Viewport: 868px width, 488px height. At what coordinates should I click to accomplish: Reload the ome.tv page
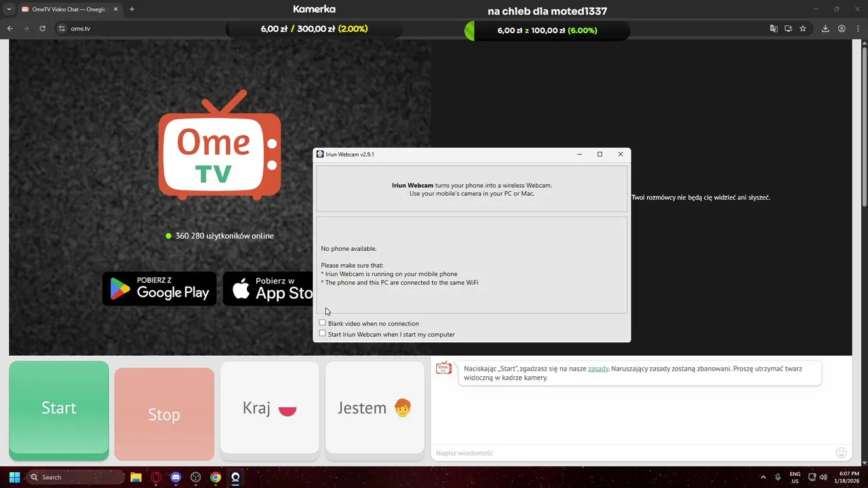pos(42,28)
